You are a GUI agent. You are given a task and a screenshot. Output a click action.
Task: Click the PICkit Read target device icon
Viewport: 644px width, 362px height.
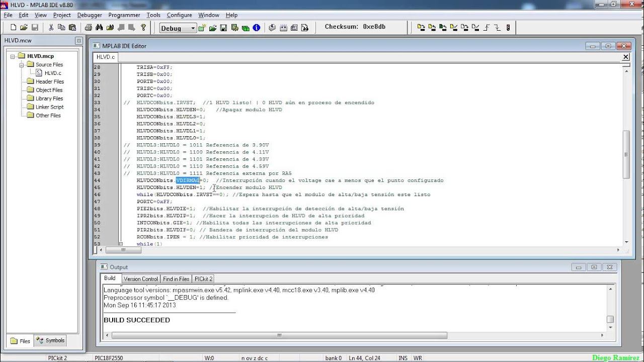click(432, 28)
